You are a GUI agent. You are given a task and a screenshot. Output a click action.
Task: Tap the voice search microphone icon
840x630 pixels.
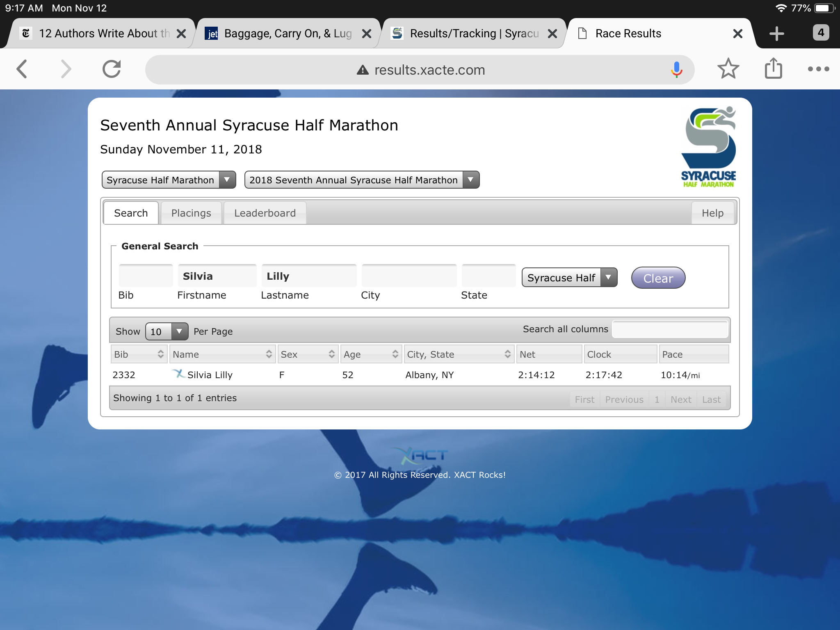pyautogui.click(x=676, y=70)
